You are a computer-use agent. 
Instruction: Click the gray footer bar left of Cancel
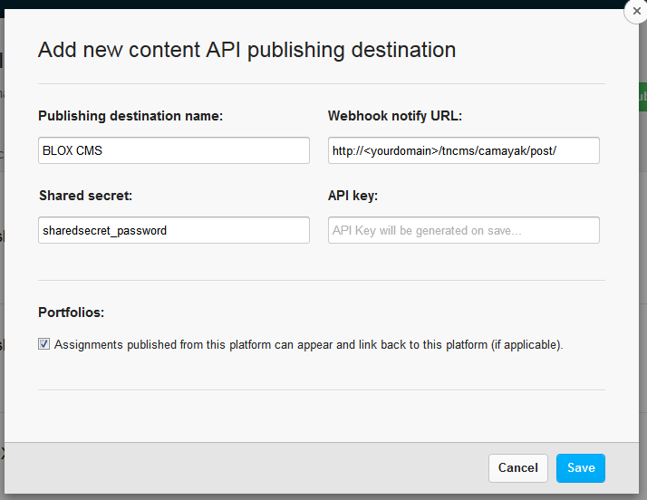(250, 468)
